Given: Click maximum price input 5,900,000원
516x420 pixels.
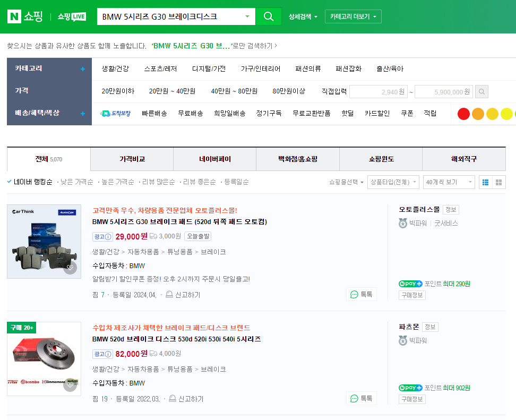Looking at the screenshot, I should coord(444,91).
